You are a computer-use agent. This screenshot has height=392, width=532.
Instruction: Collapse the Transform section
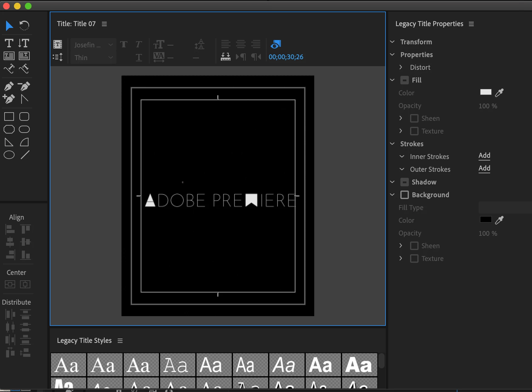pyautogui.click(x=392, y=42)
